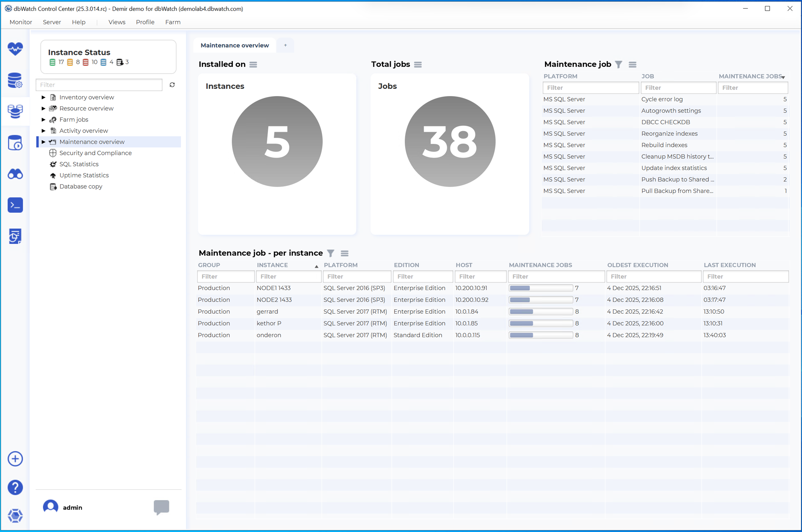Click the refresh icon beside tree filter

coord(172,85)
